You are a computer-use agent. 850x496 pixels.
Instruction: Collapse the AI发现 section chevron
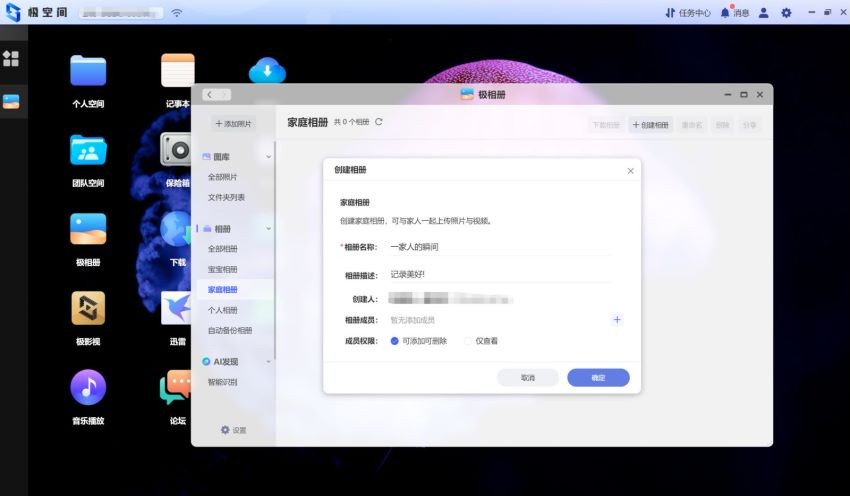pyautogui.click(x=268, y=362)
